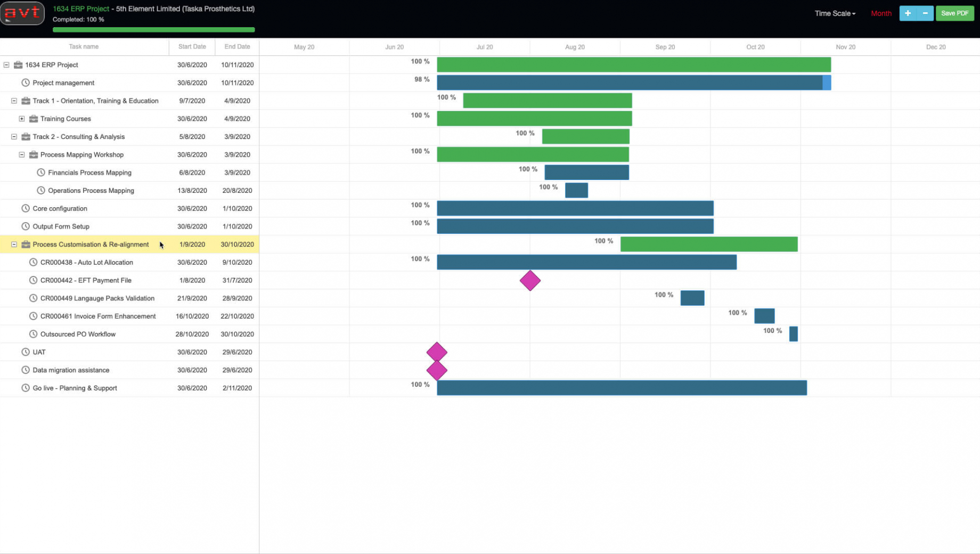Click the clock icon beside Core configuration

pos(25,208)
